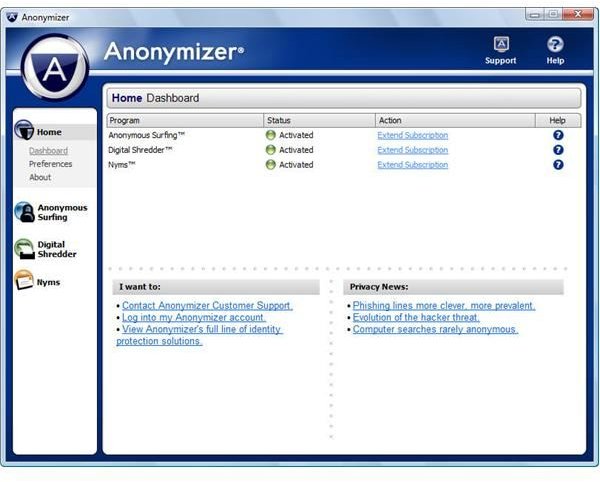
Task: Open the Preferences submenu item
Action: click(51, 164)
